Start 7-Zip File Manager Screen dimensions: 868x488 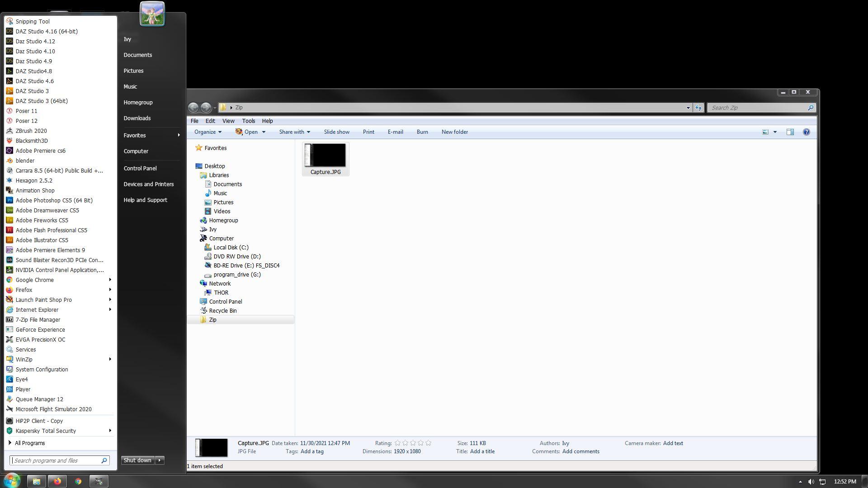point(38,319)
